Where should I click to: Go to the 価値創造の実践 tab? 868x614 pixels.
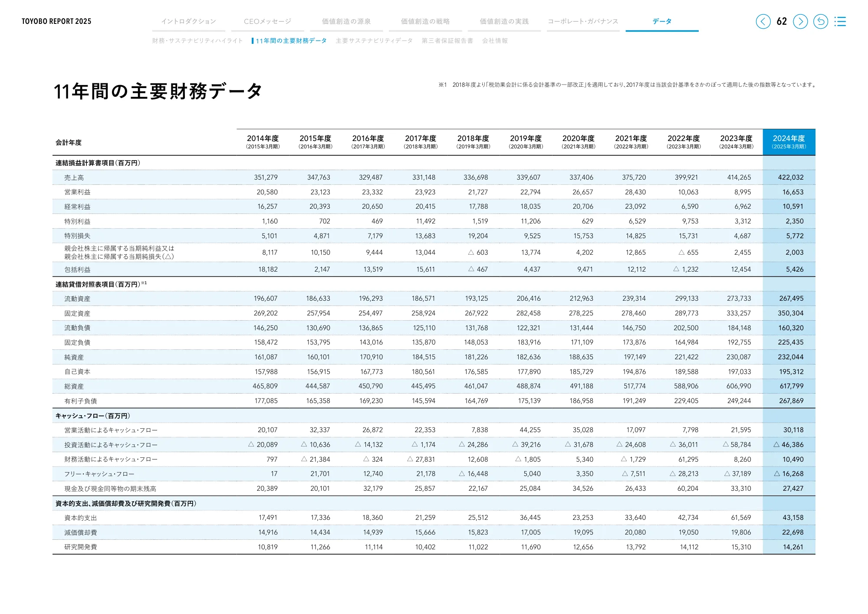tap(504, 21)
